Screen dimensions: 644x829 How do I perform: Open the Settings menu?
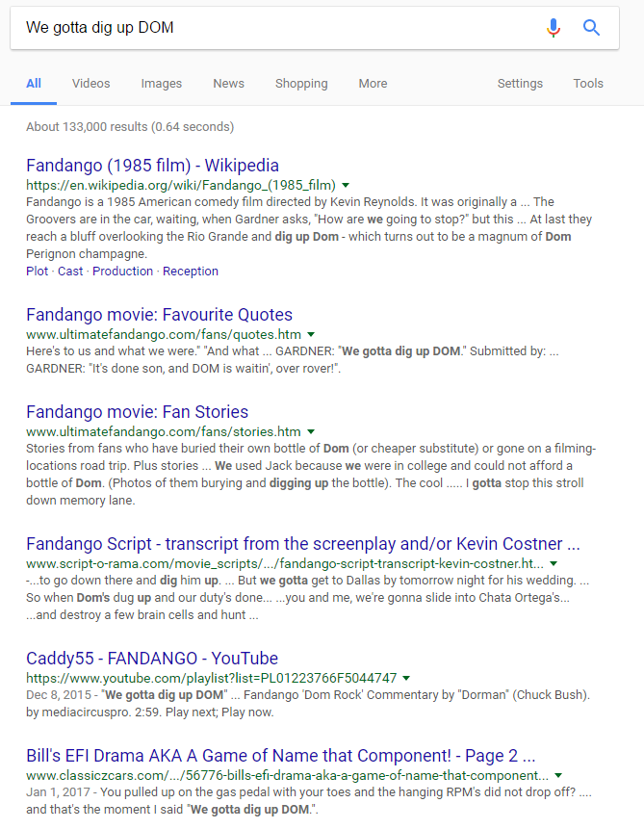pos(520,84)
